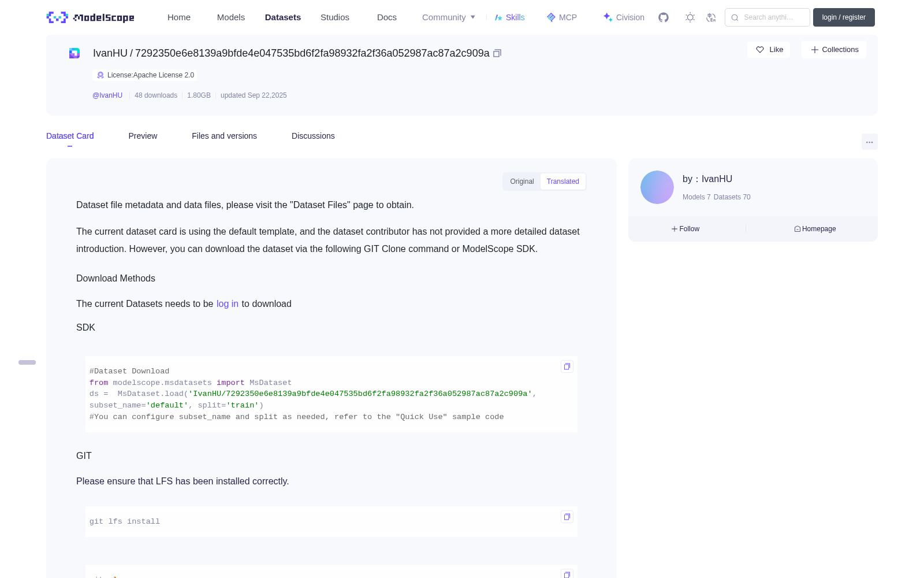The image size is (924, 578).
Task: Copy the SDK dataset download code
Action: coord(567,366)
